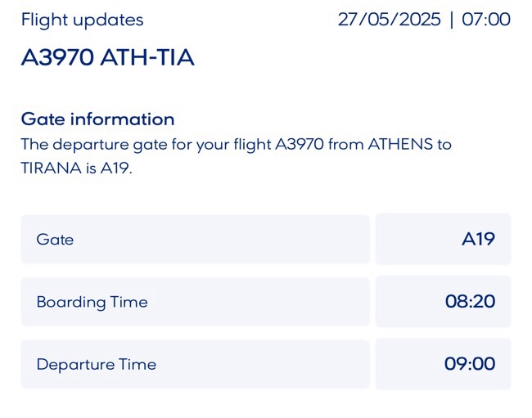Image resolution: width=532 pixels, height=418 pixels.
Task: Select the date 27/05/2025
Action: [388, 20]
